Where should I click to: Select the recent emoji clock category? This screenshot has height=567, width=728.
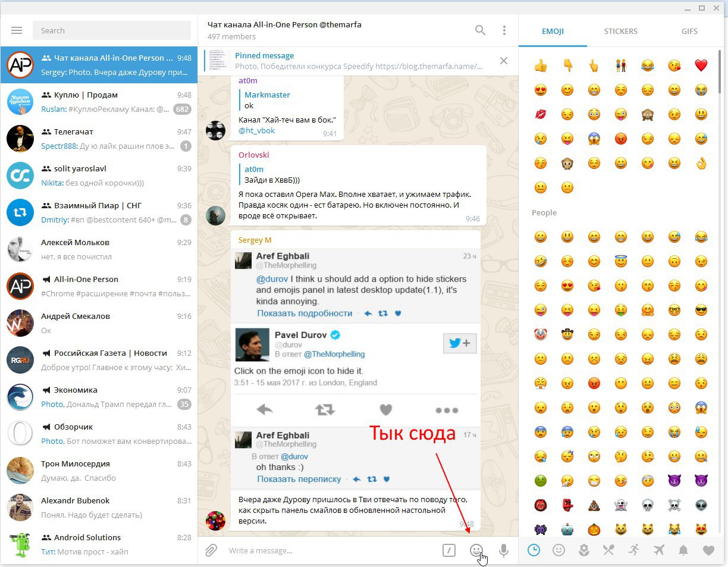[x=534, y=550]
